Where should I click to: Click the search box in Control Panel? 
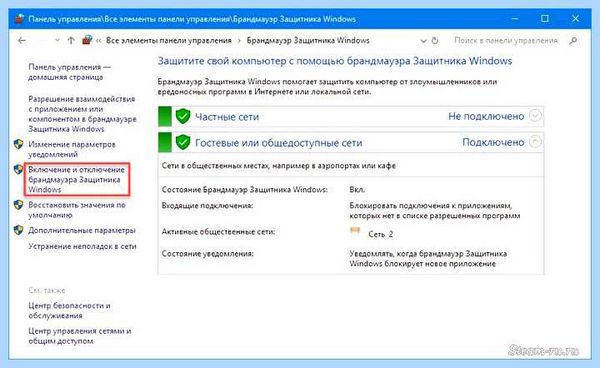506,41
